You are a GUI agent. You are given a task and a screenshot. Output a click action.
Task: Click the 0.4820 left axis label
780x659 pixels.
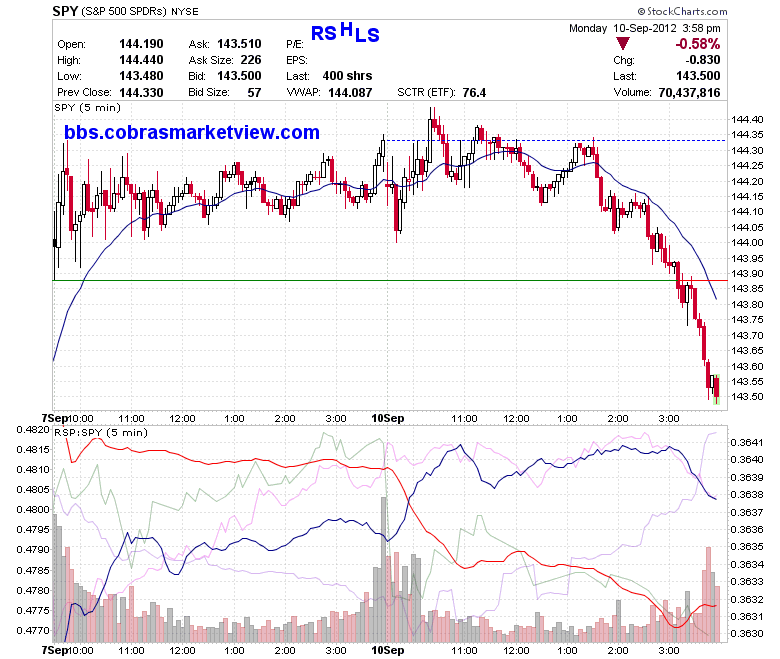[x=33, y=429]
